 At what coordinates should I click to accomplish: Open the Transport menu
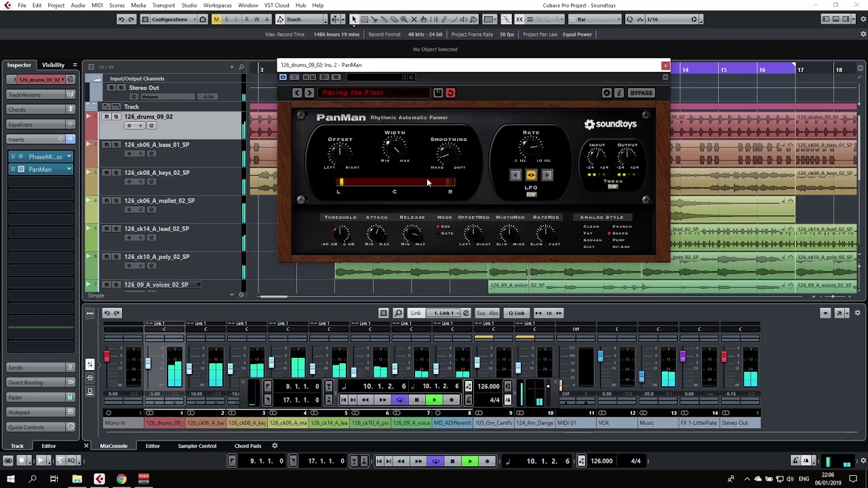point(163,5)
